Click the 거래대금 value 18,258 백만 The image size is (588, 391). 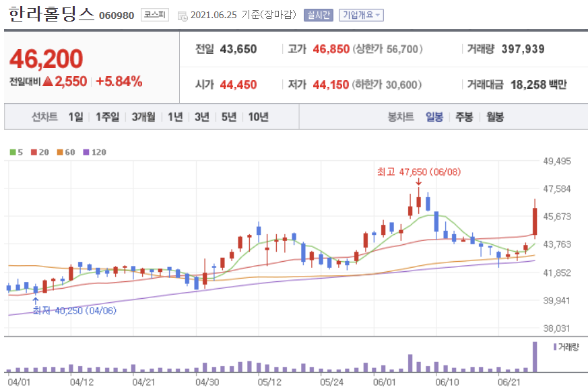coord(539,85)
